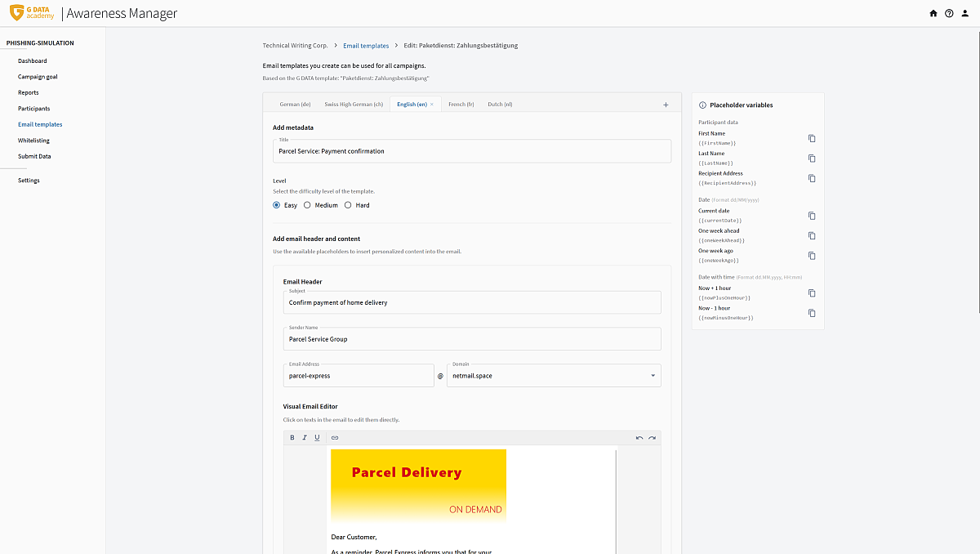Switch to the German (de) tab
Screen dimensions: 980x554
point(295,105)
